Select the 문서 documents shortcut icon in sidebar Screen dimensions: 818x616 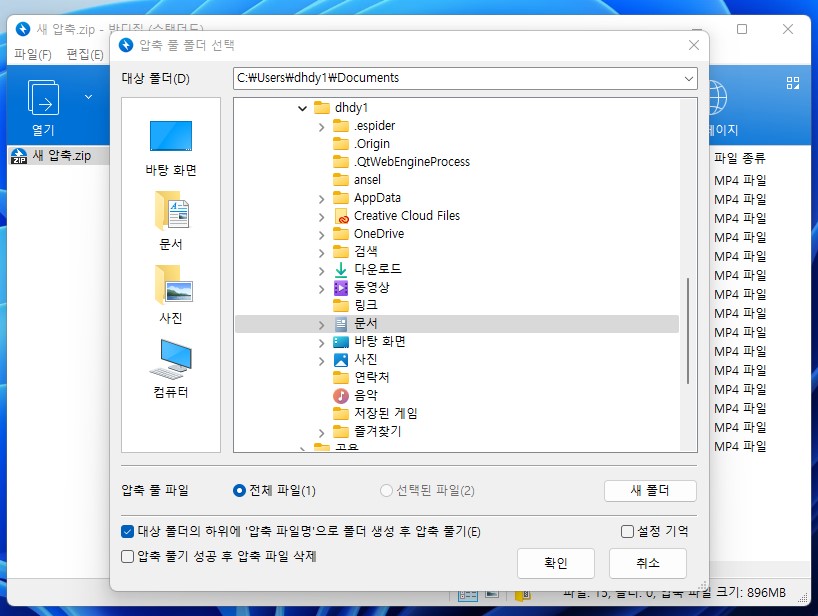point(172,211)
